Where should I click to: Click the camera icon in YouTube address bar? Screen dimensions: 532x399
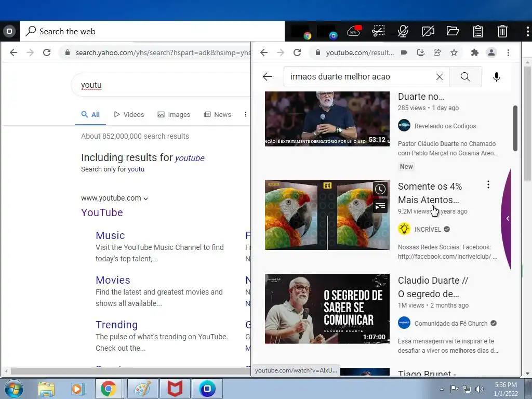(x=404, y=52)
